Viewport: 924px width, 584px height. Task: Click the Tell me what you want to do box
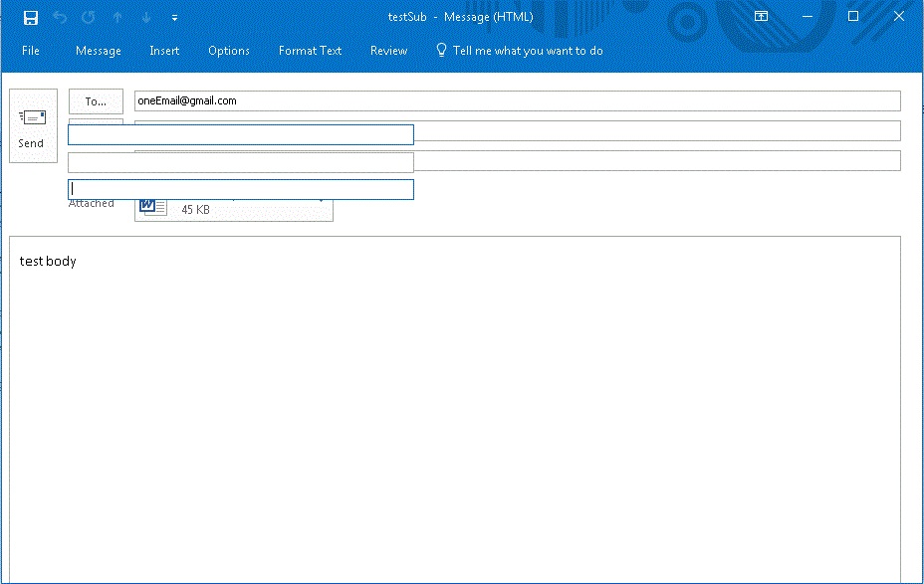[528, 51]
